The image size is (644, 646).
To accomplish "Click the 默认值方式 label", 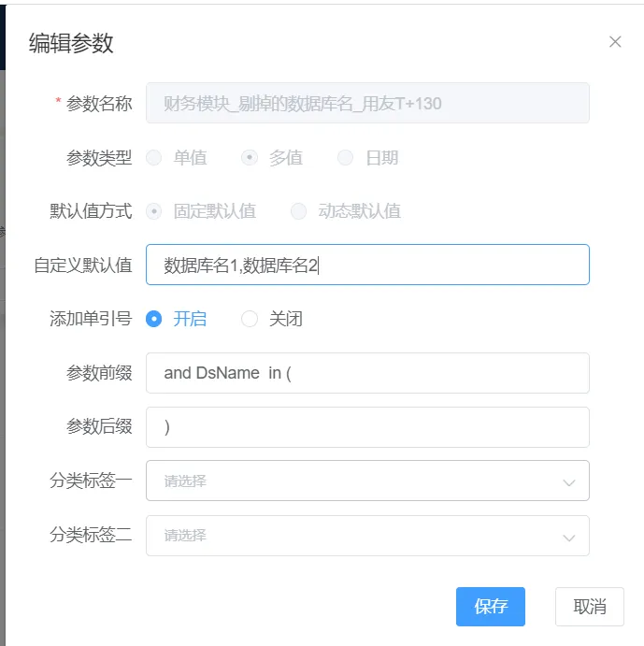I will coord(91,211).
